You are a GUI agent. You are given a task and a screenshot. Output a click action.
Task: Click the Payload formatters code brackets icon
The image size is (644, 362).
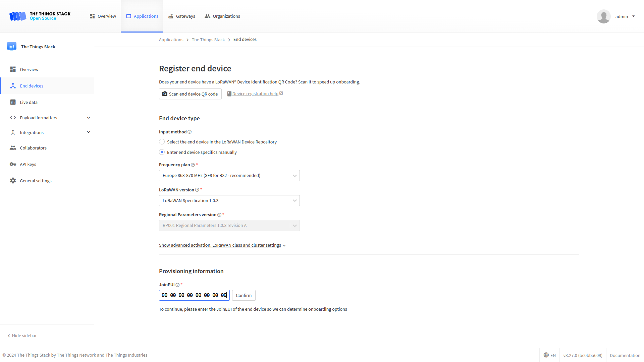pos(13,118)
